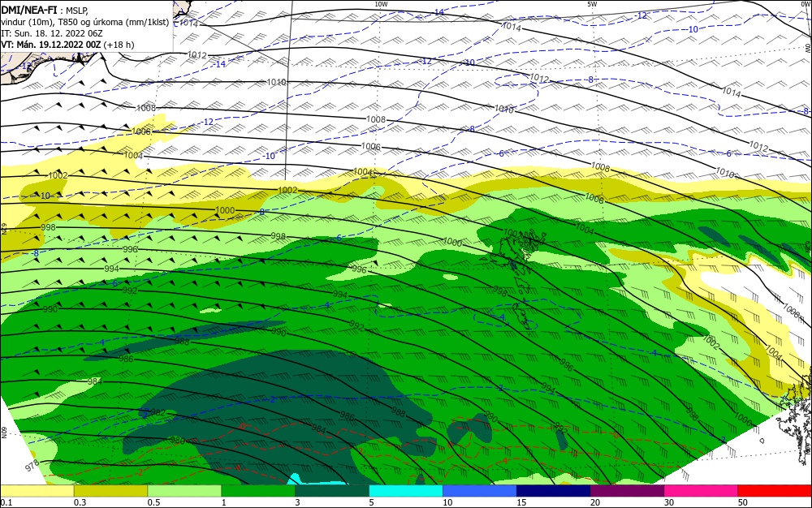Click the '978' isobar label
Image resolution: width=812 pixels, height=508 pixels.
click(32, 465)
